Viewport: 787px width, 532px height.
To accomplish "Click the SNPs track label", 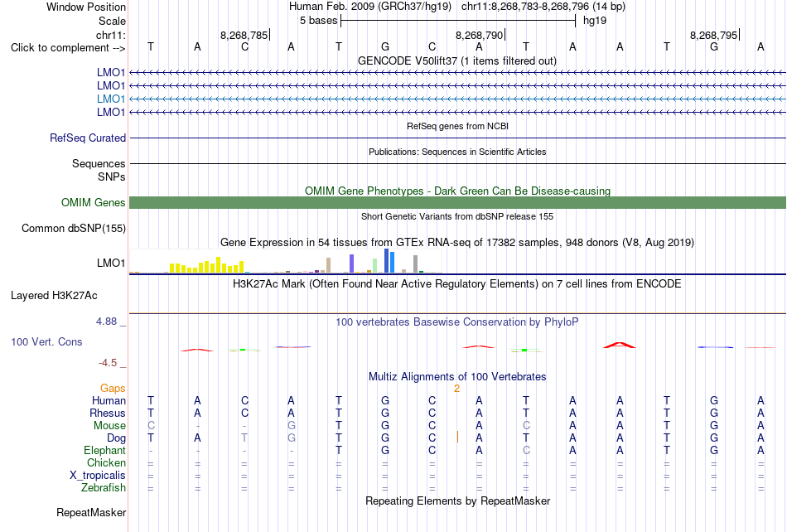I will coord(112,177).
